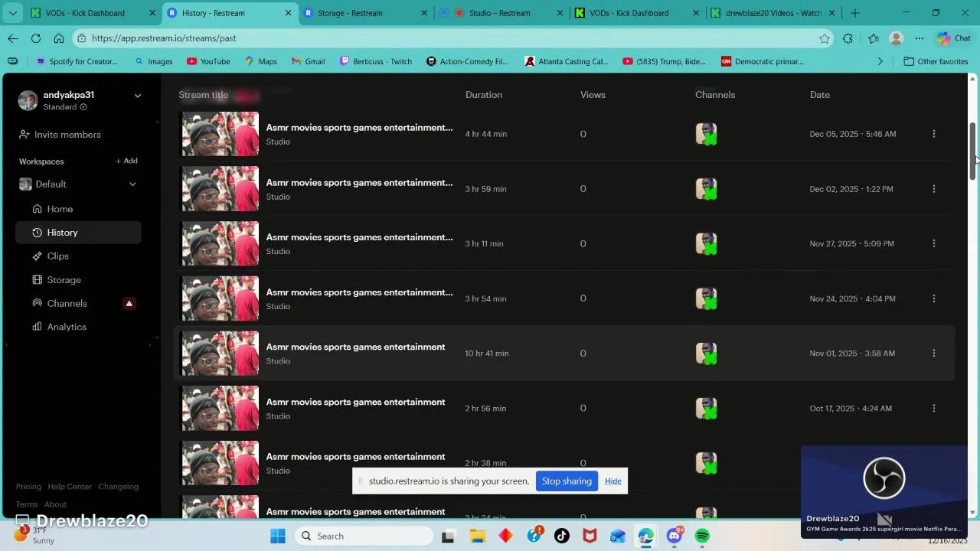Viewport: 980px width, 551px height.
Task: Click the Stream title column header
Action: [204, 95]
